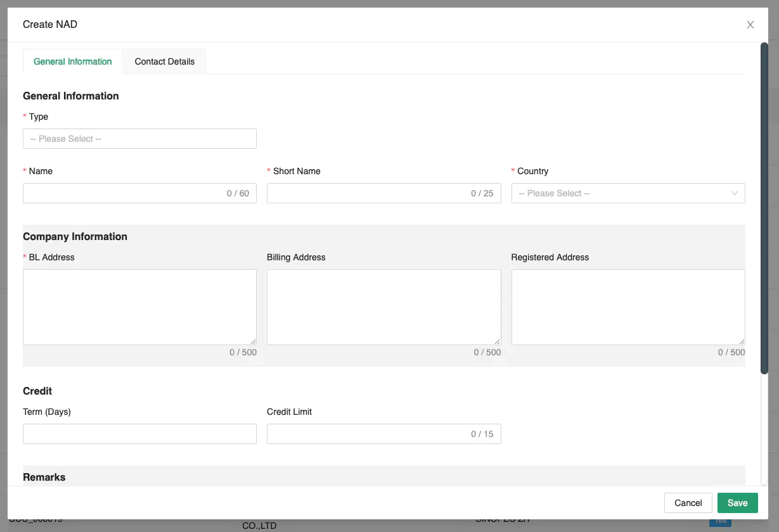779x532 pixels.
Task: Close the Create NAD dialog
Action: coord(750,25)
